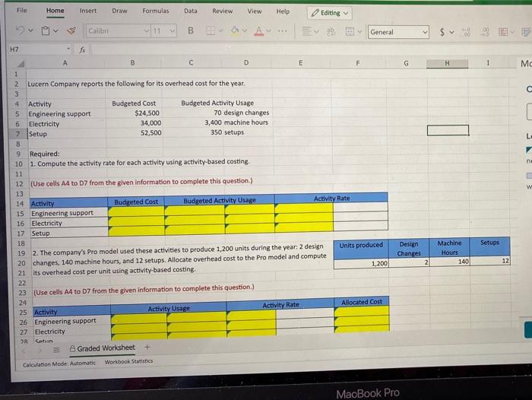Click the H7 Name Box field
The image size is (532, 400).
(37, 49)
